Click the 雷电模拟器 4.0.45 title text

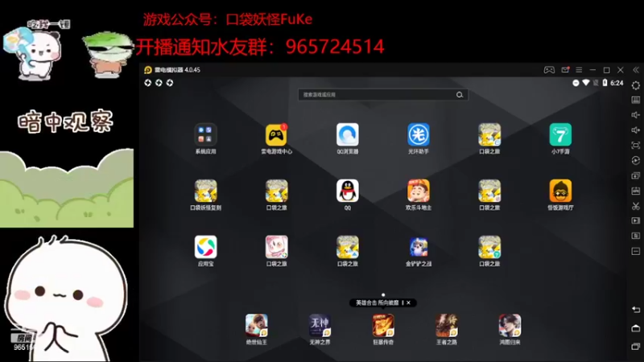pos(177,70)
